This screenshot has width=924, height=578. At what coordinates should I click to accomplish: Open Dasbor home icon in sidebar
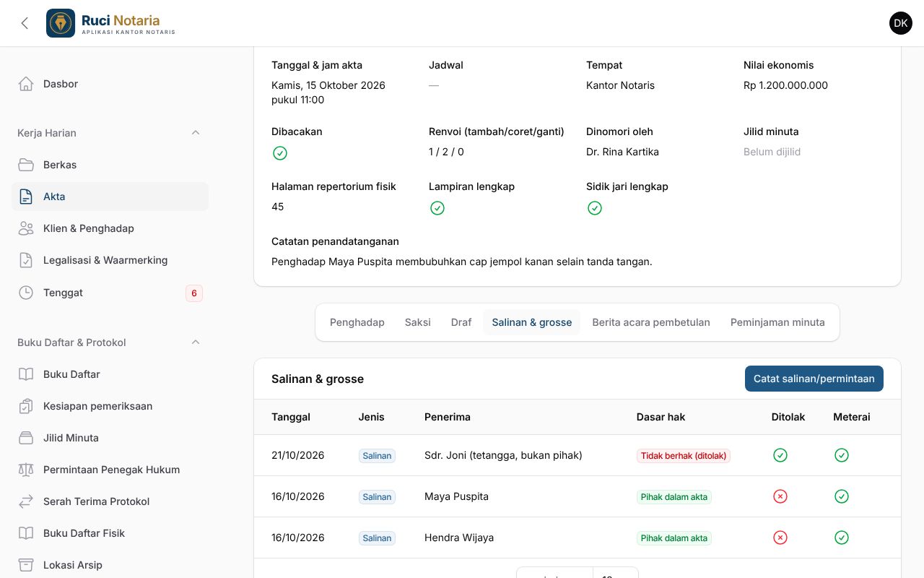26,84
